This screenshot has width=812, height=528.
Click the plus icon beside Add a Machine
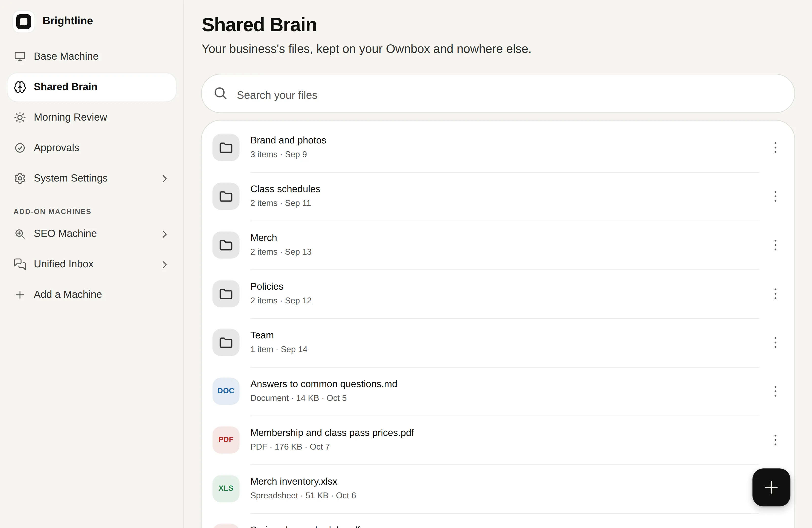pyautogui.click(x=20, y=294)
